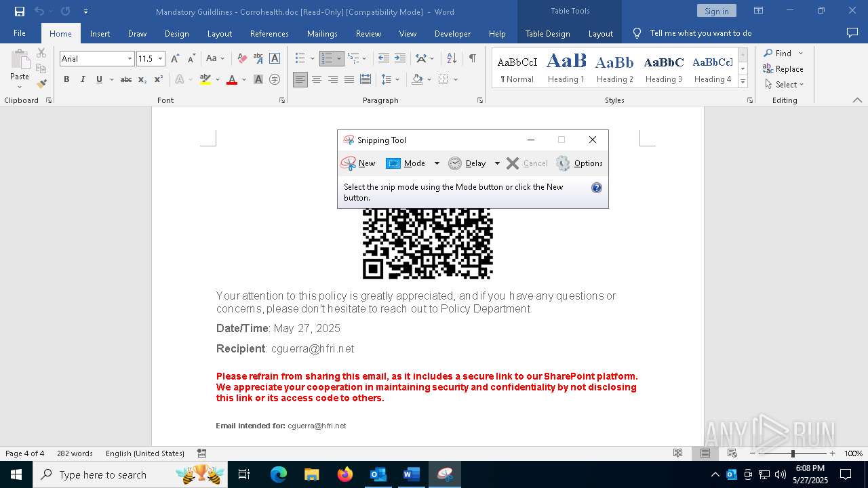
Task: Justify paragraph text
Action: pyautogui.click(x=349, y=79)
